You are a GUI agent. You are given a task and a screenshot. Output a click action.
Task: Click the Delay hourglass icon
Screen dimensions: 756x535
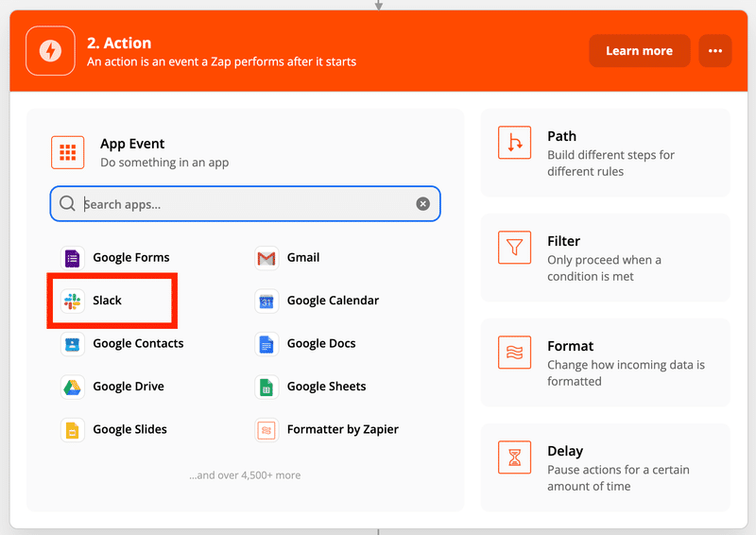(x=514, y=457)
